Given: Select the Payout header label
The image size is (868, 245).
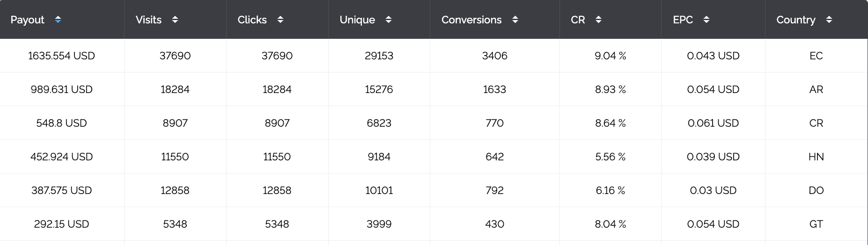Looking at the screenshot, I should pos(27,20).
